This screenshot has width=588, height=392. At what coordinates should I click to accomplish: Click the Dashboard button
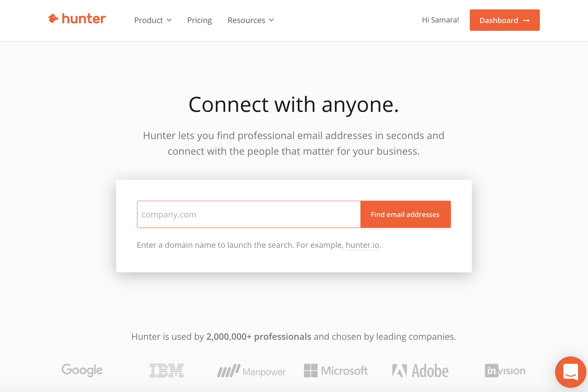click(505, 20)
